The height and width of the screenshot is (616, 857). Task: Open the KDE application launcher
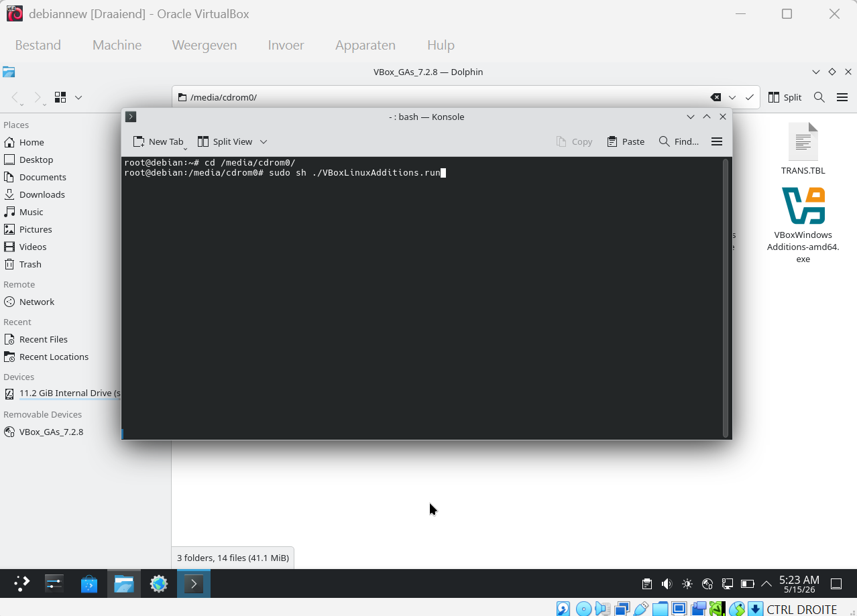21,584
